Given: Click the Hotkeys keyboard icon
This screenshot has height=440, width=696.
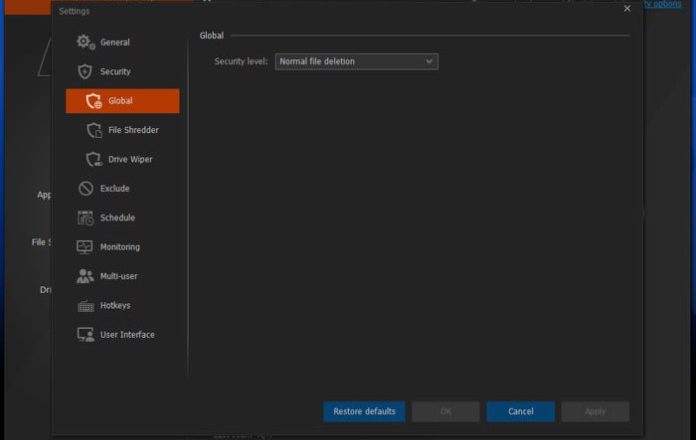Looking at the screenshot, I should (85, 305).
